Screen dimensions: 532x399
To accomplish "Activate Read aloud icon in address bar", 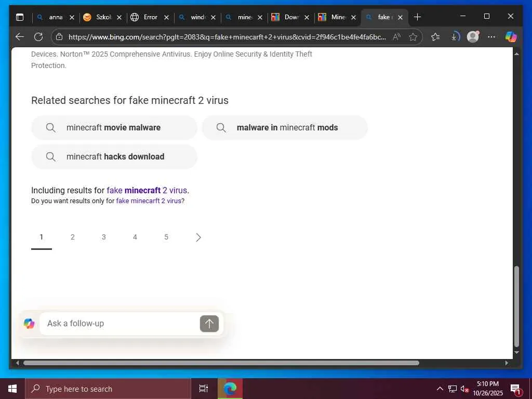I will click(396, 37).
